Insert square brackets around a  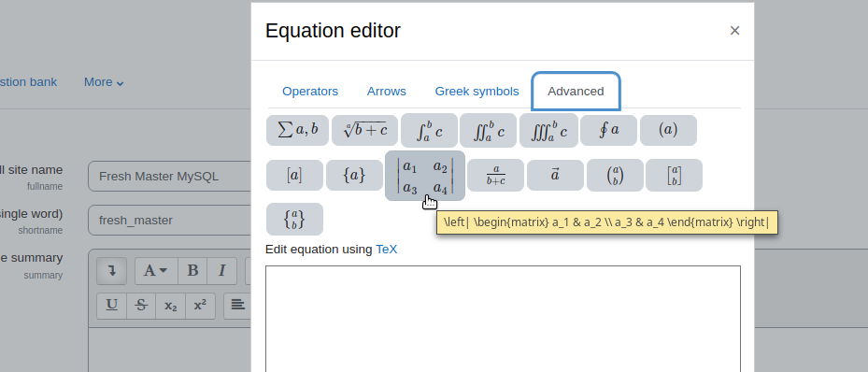[x=294, y=176]
